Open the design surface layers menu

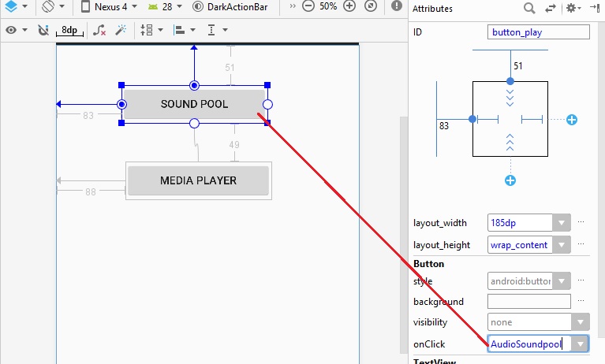[x=12, y=6]
